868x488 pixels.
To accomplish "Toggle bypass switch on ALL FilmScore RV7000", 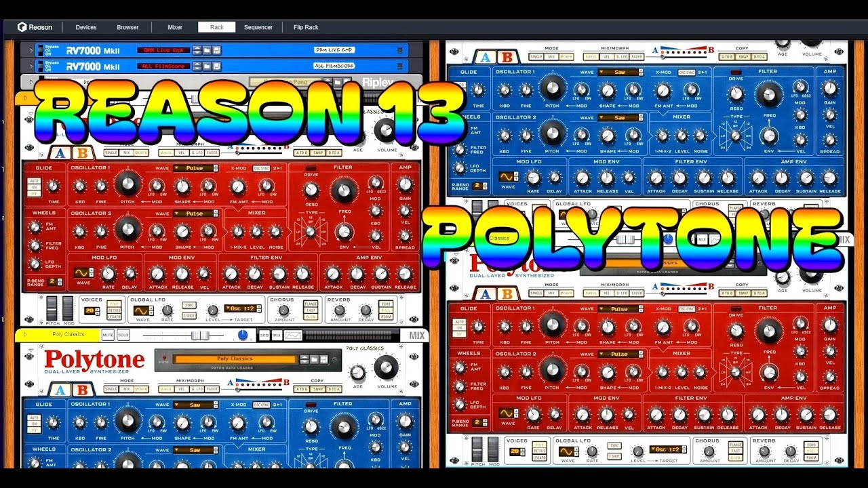I will point(39,66).
